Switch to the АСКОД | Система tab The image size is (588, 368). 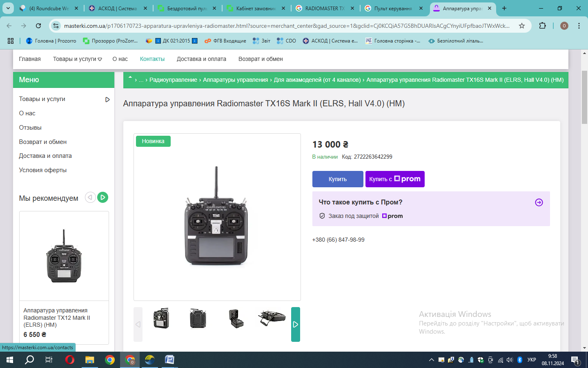(118, 8)
